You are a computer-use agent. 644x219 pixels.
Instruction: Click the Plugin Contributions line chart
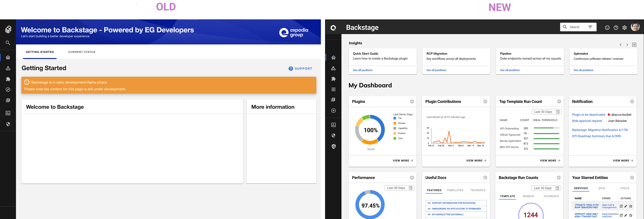coord(456,137)
